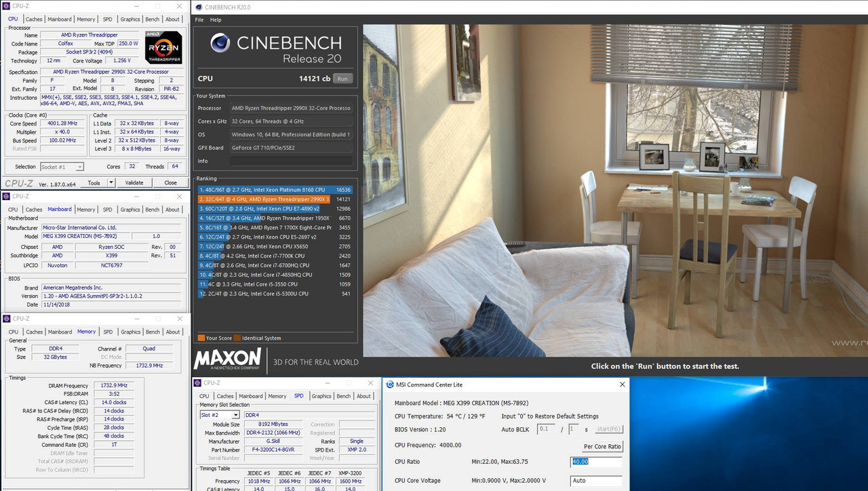
Task: Select the Core i7-6700HQ ranking row
Action: (x=275, y=265)
